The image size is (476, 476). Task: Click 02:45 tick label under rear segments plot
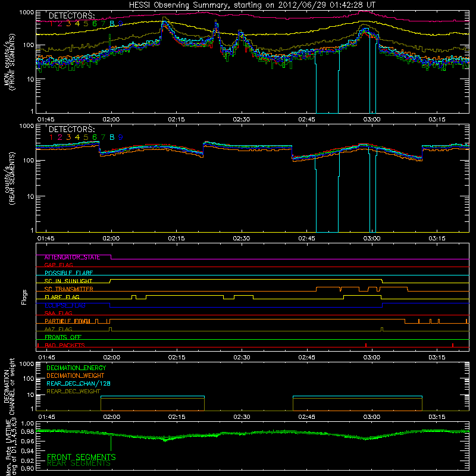coord(306,239)
